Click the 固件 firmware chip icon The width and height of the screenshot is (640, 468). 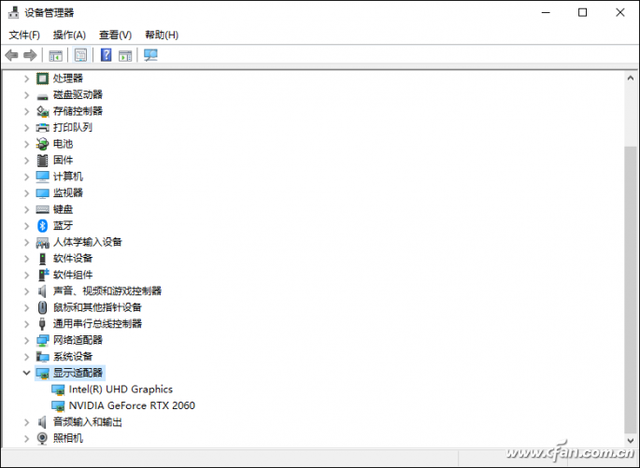pos(42,160)
